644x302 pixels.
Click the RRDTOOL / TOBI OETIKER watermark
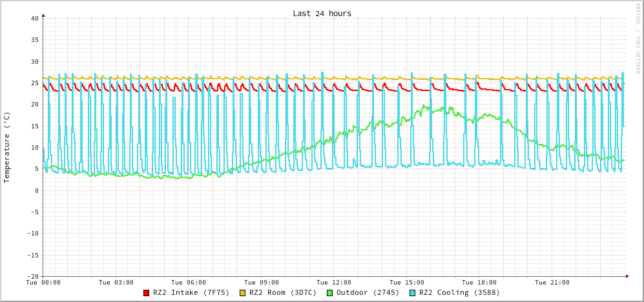637,39
